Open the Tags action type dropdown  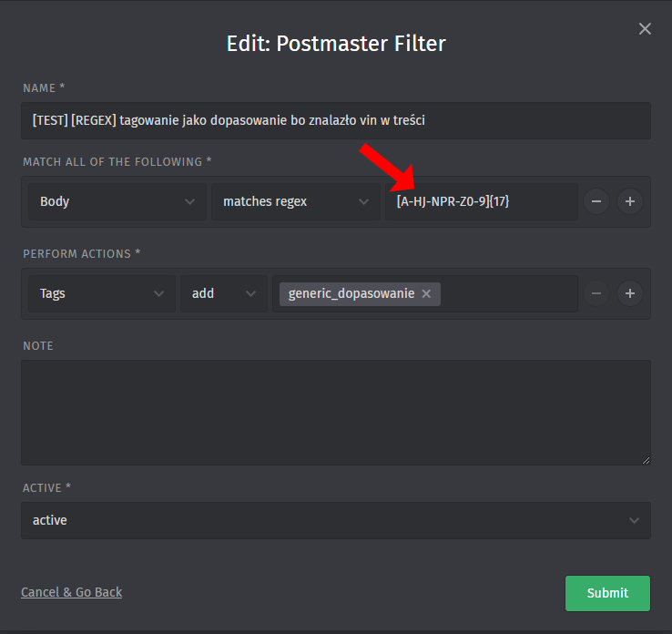click(x=100, y=293)
